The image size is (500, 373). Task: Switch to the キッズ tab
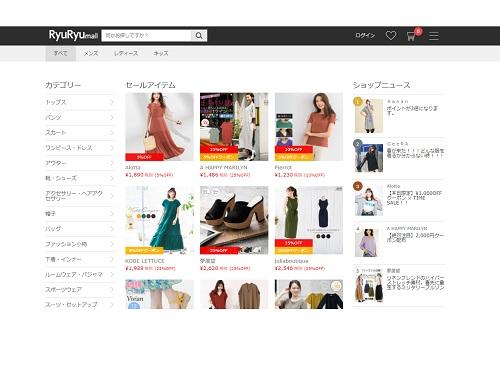[x=161, y=53]
